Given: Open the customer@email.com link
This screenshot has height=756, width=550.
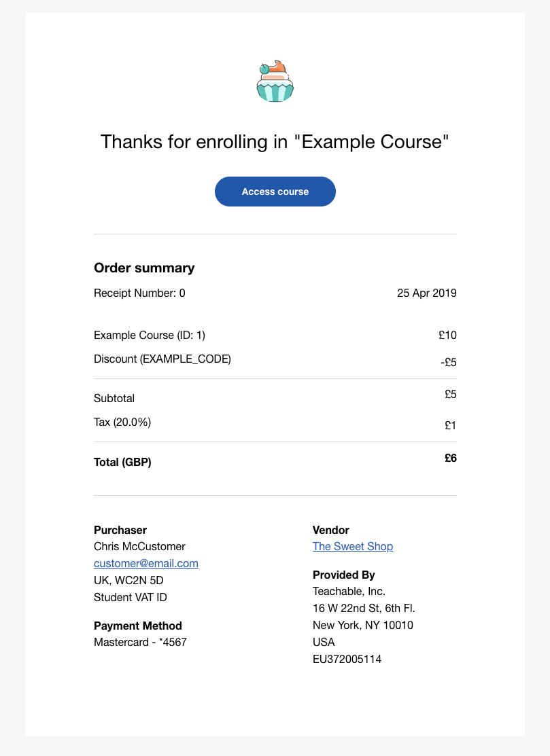Looking at the screenshot, I should pos(145,563).
